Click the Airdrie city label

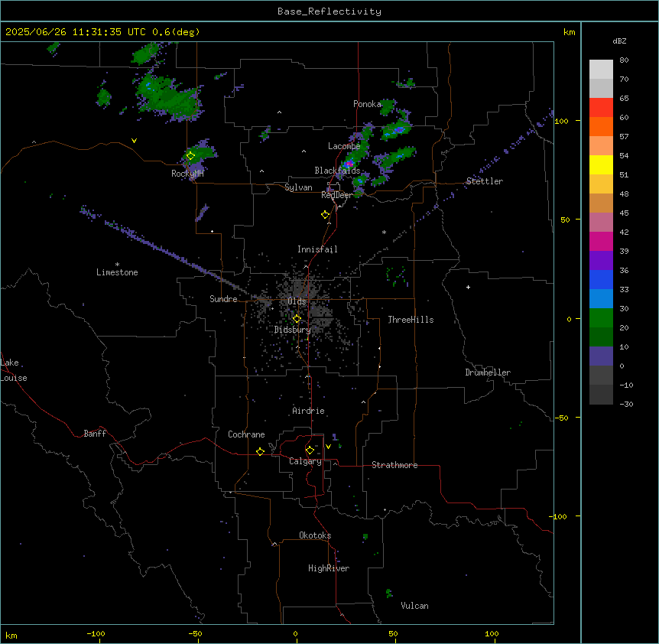tap(309, 411)
